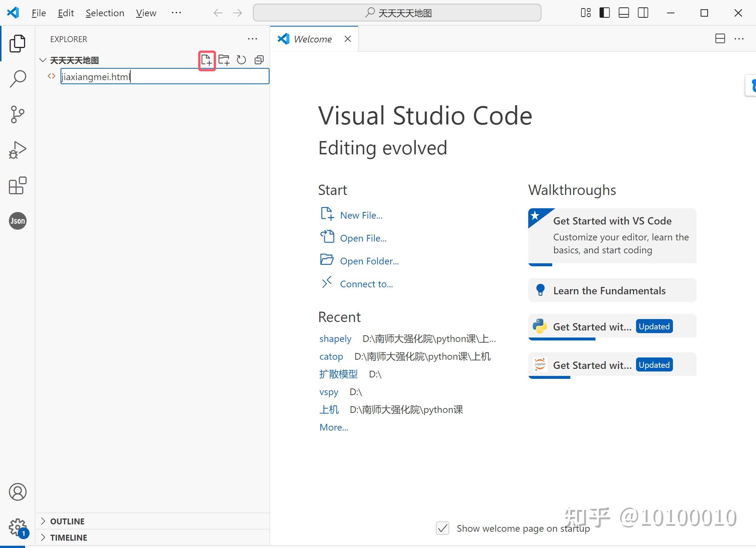This screenshot has width=756, height=548.
Task: Open the Search view in activity bar
Action: [x=17, y=79]
